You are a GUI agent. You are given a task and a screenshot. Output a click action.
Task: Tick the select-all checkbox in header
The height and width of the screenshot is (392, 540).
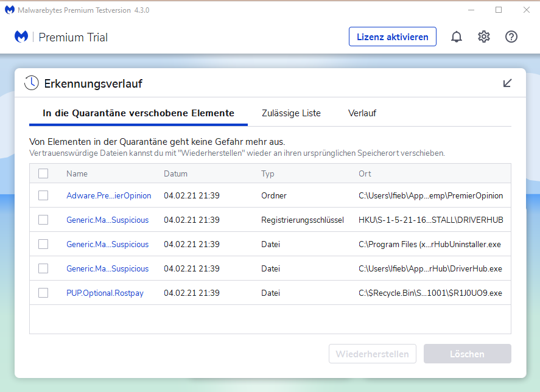(43, 173)
